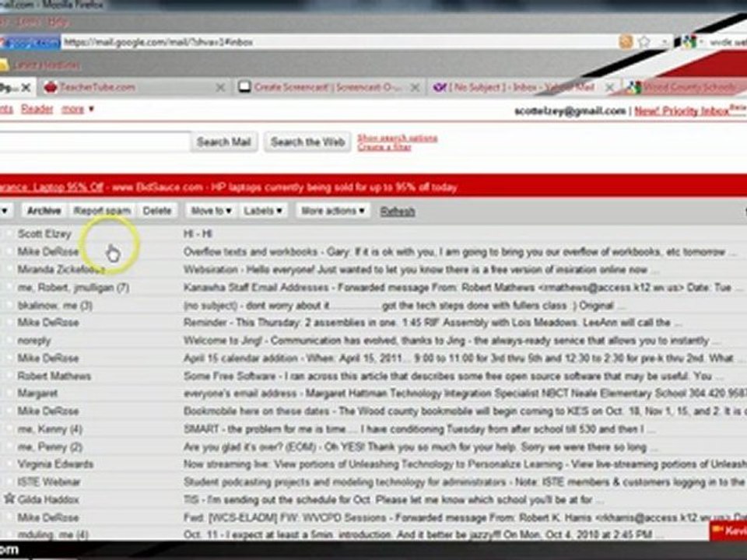This screenshot has width=747, height=560.
Task: Close the Yahoo Mail No Subject tab
Action: 608,88
